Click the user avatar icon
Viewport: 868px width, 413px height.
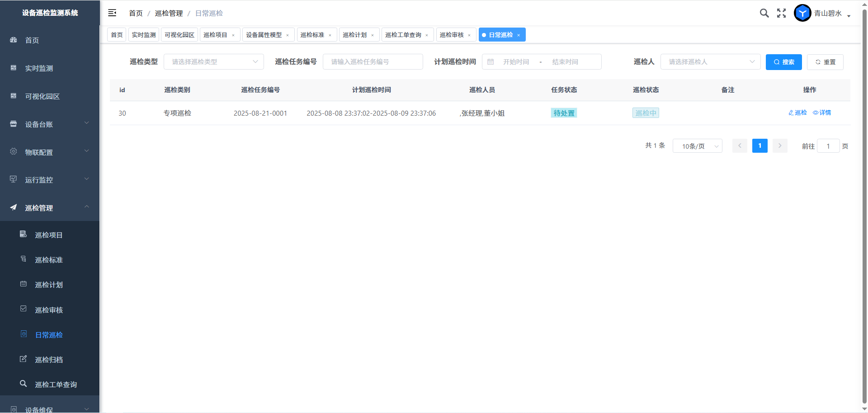(802, 13)
